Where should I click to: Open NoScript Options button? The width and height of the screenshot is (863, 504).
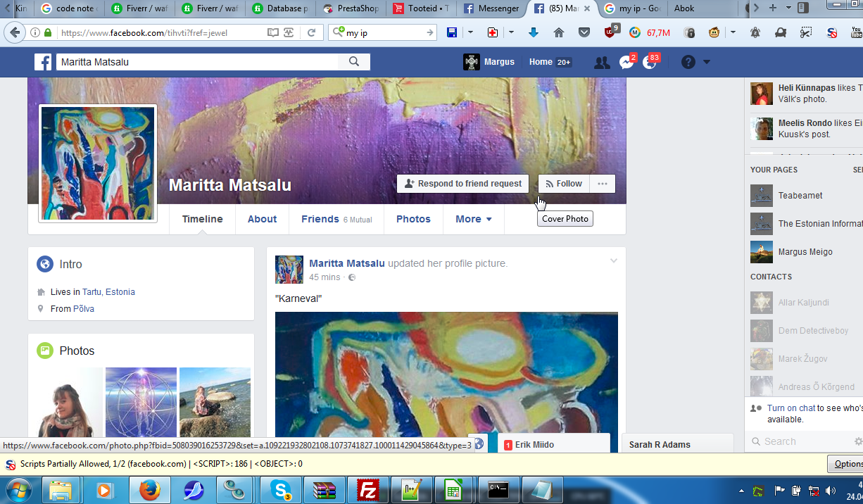click(845, 464)
